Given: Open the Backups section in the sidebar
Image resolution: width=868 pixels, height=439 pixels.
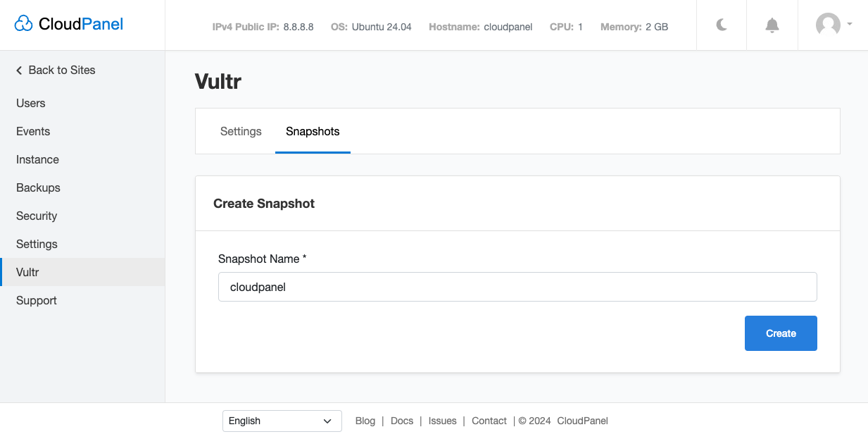Looking at the screenshot, I should pyautogui.click(x=38, y=187).
